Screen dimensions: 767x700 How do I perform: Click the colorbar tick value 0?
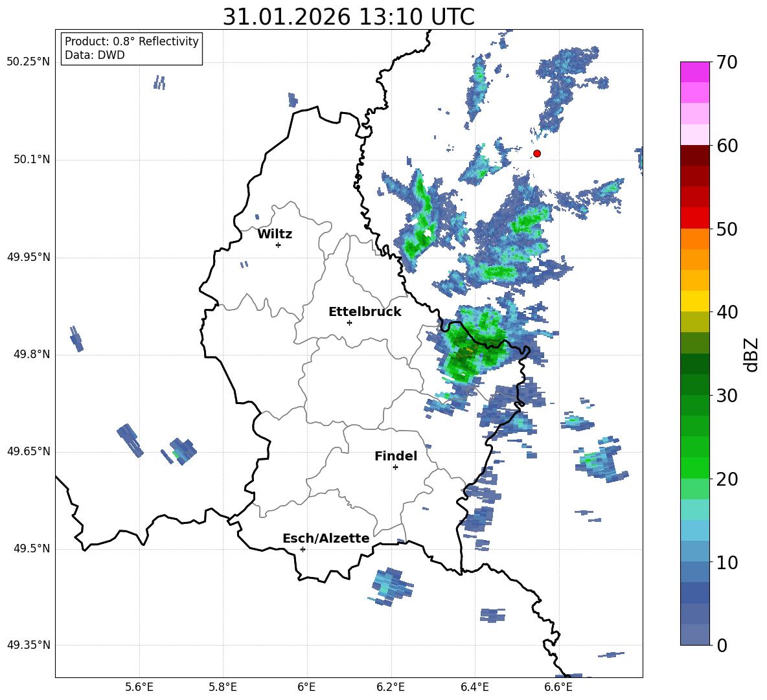coord(722,645)
